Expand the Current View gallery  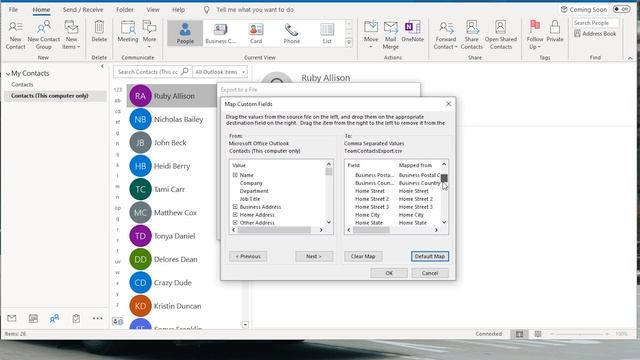349,42
